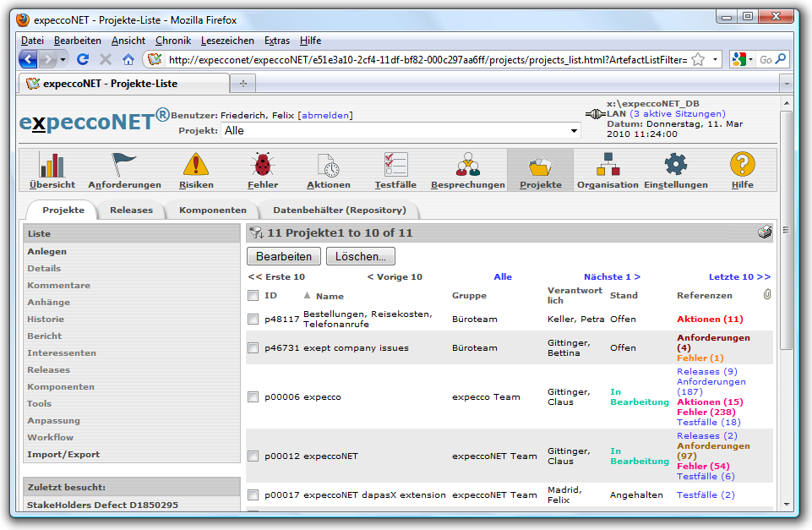Tick the checkbox for project p48117

coord(253,320)
